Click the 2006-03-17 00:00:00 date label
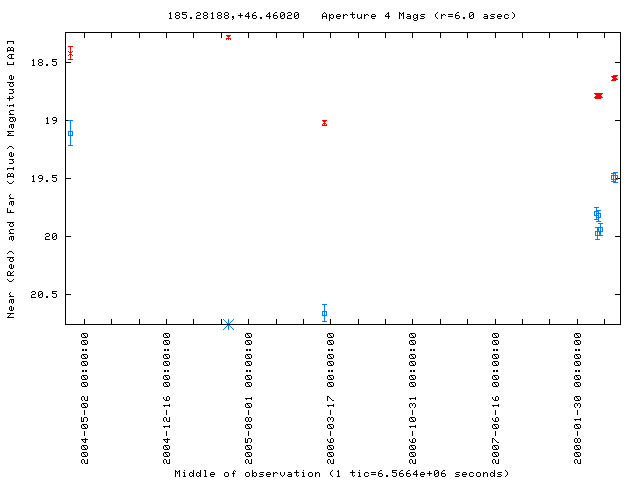The height and width of the screenshot is (480, 640). click(331, 398)
